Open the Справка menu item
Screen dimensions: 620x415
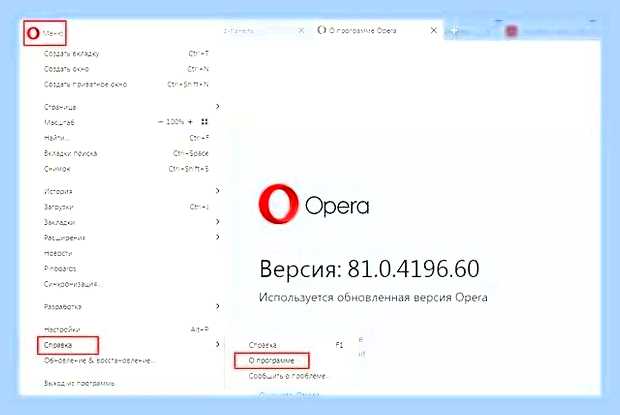pyautogui.click(x=68, y=345)
